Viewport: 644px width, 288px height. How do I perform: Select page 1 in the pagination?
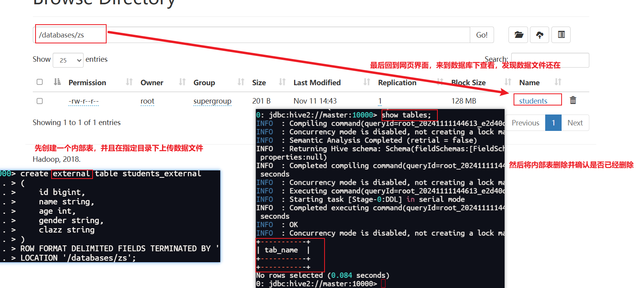[553, 123]
